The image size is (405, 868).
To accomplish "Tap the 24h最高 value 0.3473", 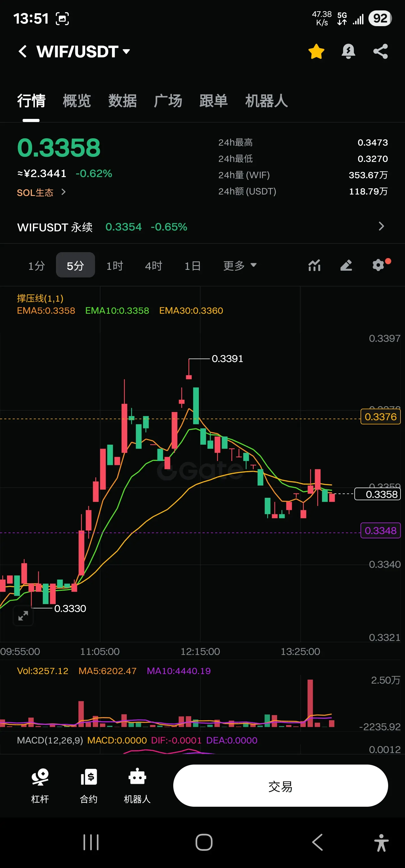I will [x=373, y=143].
